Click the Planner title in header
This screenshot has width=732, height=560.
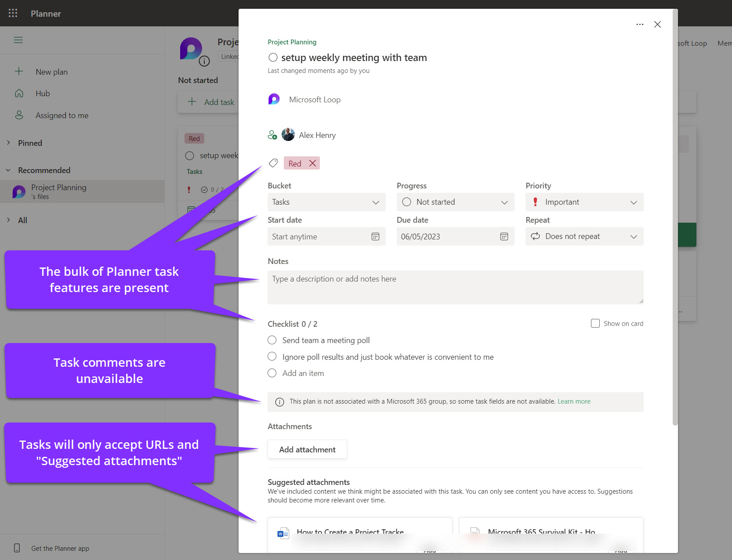click(46, 14)
